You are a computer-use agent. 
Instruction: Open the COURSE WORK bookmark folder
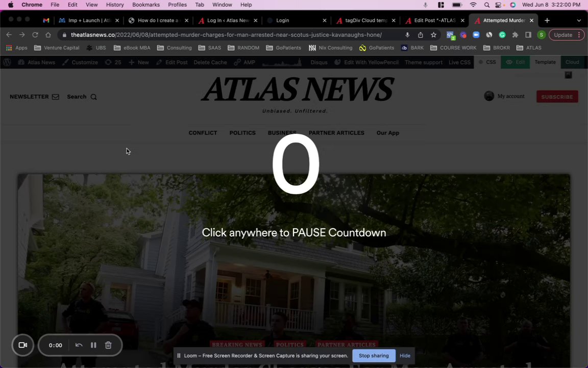coord(453,48)
